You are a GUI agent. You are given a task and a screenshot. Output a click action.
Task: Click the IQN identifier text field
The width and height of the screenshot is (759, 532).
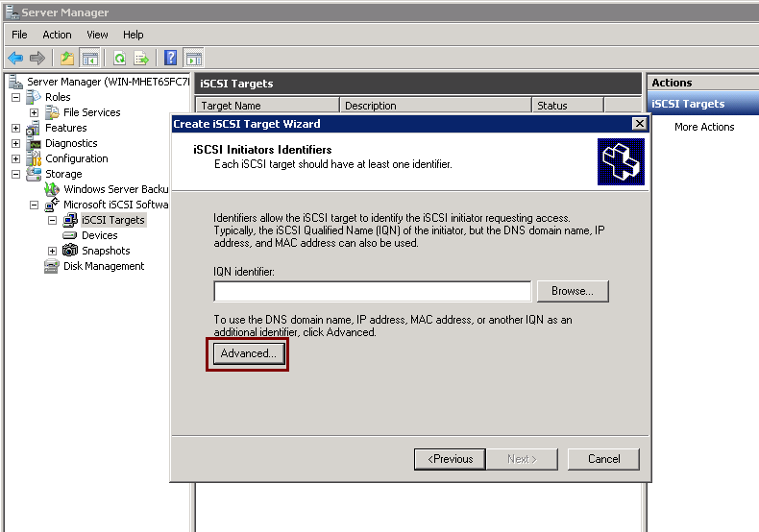pos(372,291)
